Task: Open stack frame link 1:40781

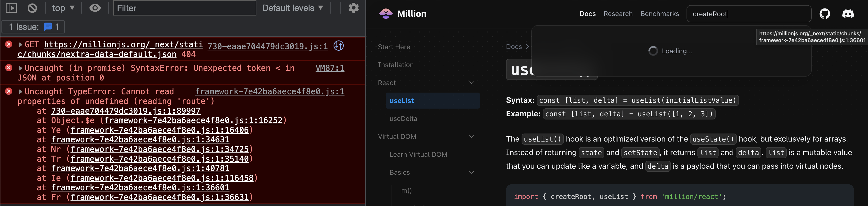Action: tap(140, 168)
